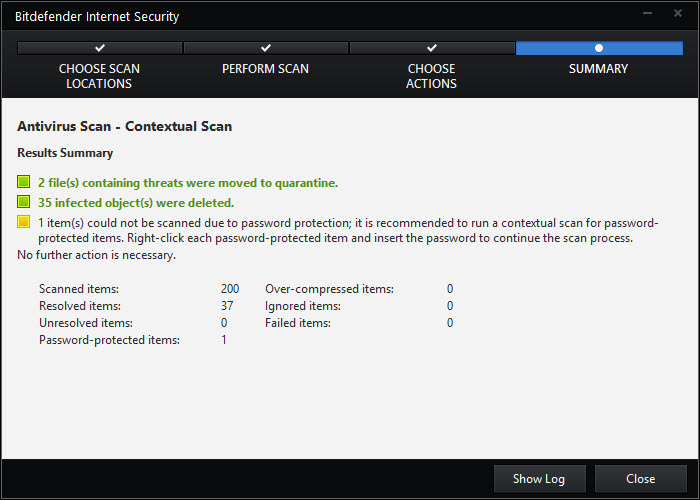Close the scan summary with the Close button
Screen dimensions: 700x500
pos(640,479)
